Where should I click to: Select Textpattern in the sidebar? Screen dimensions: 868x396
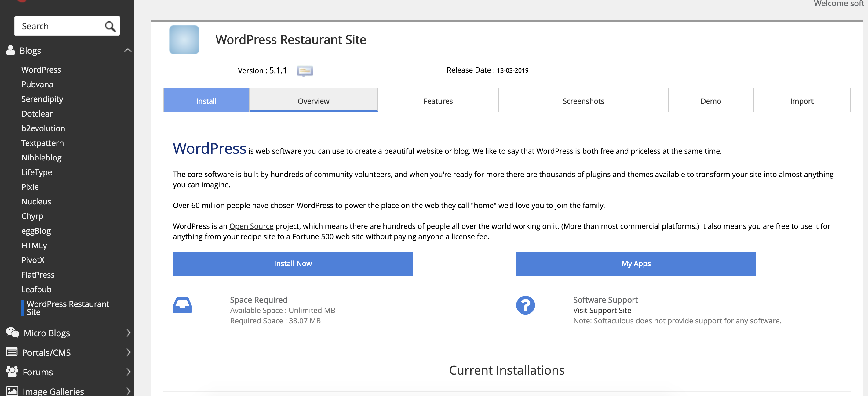tap(42, 143)
